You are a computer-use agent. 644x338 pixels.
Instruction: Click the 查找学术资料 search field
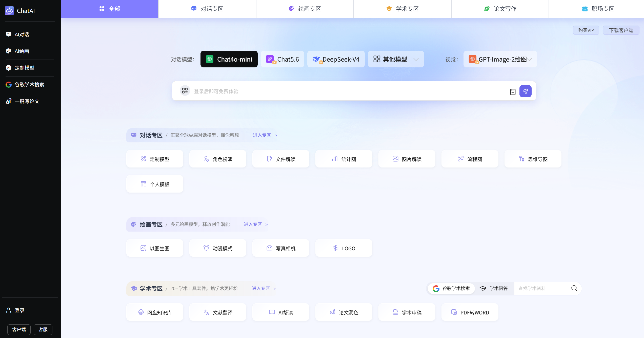(542, 288)
